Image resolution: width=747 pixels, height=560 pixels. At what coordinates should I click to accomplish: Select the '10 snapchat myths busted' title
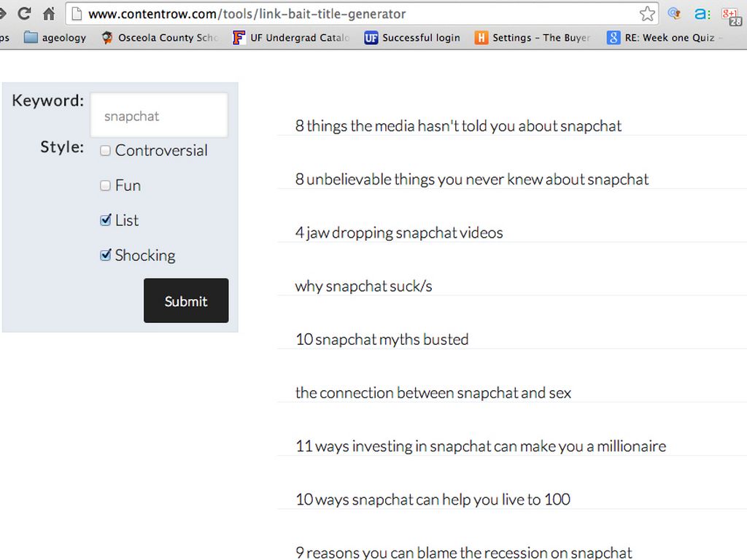tap(382, 339)
